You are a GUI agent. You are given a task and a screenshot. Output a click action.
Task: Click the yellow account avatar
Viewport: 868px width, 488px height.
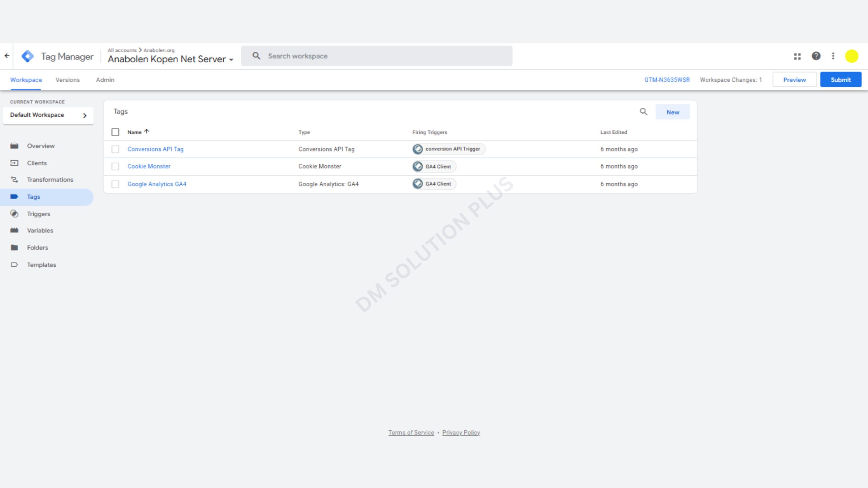coord(851,56)
